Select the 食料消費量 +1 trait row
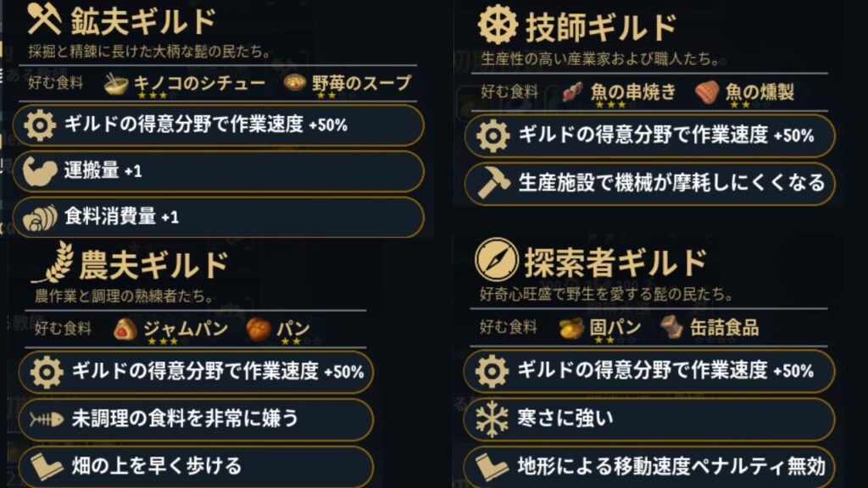The width and height of the screenshot is (868, 488). click(218, 217)
